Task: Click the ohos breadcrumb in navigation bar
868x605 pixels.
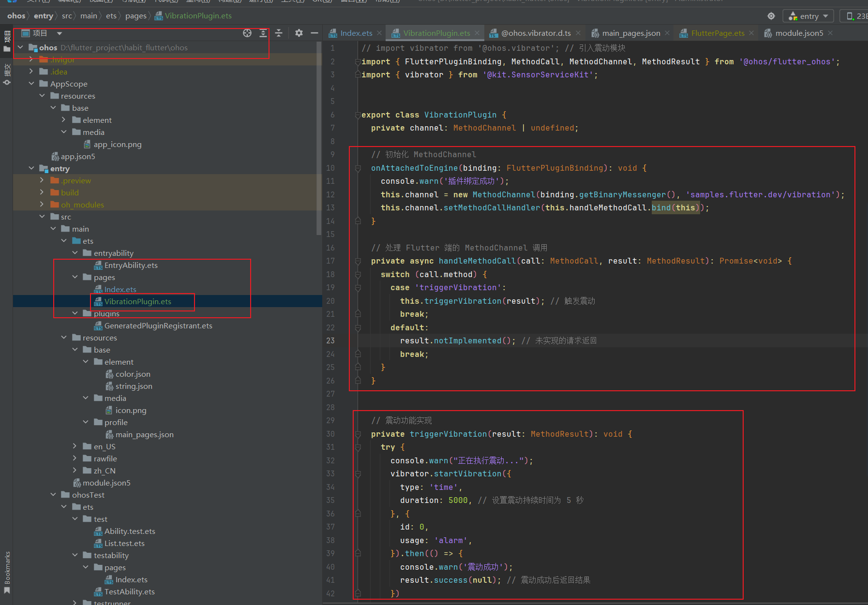Action: [x=16, y=16]
